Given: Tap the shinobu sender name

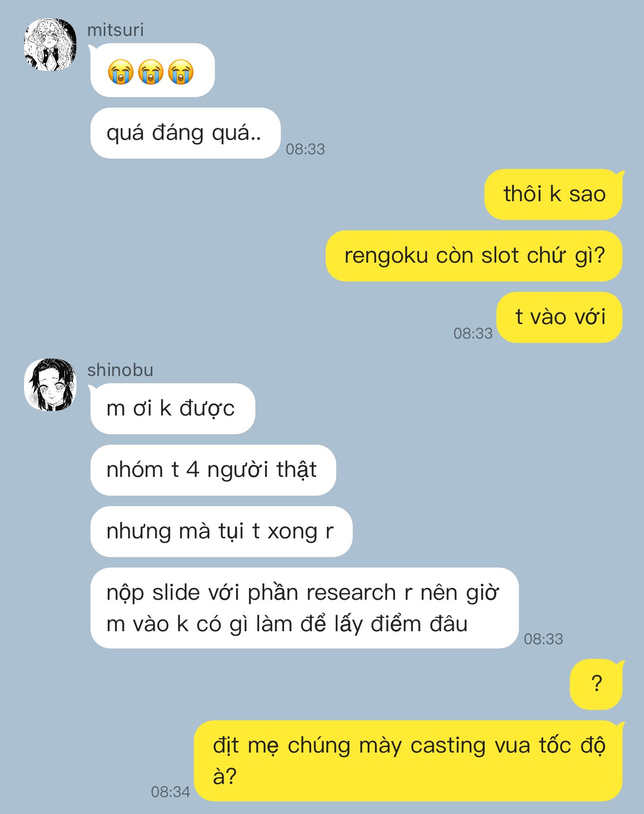Looking at the screenshot, I should [120, 370].
